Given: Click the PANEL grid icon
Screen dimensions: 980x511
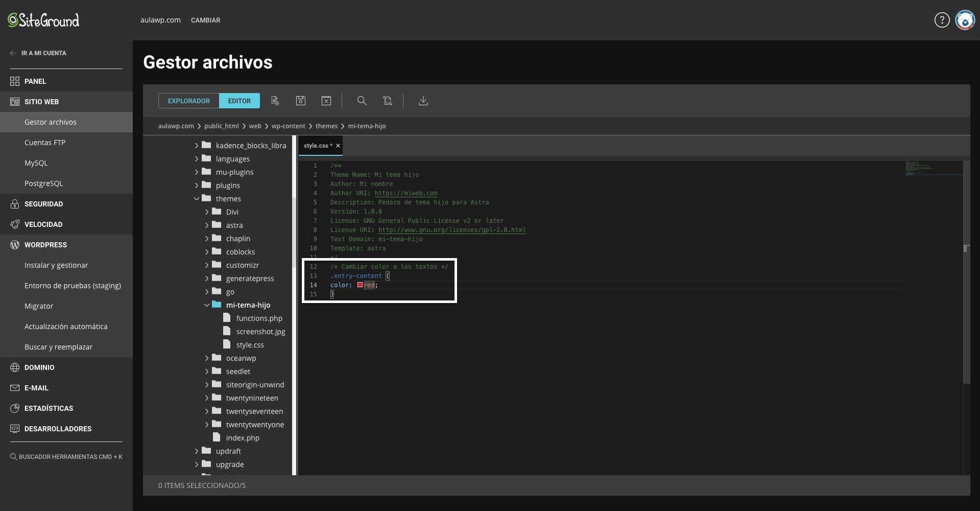Looking at the screenshot, I should (15, 81).
